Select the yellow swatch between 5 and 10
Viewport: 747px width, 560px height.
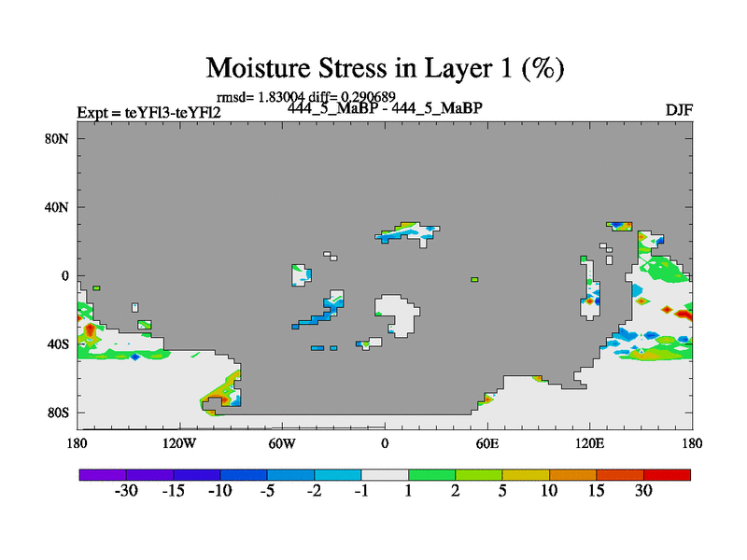pyautogui.click(x=526, y=475)
